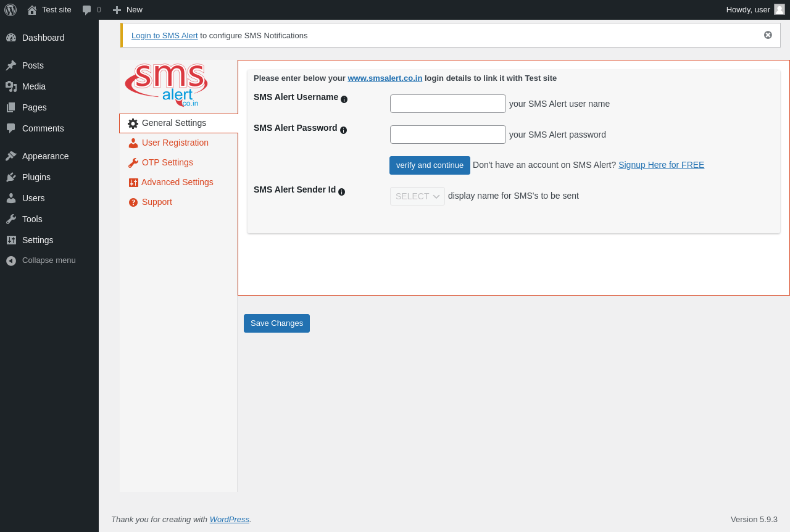Click the WordPress logo in admin bar

[x=10, y=10]
